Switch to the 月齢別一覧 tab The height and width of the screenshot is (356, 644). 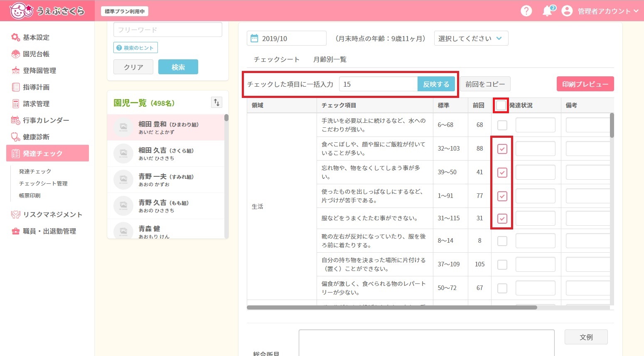(330, 59)
